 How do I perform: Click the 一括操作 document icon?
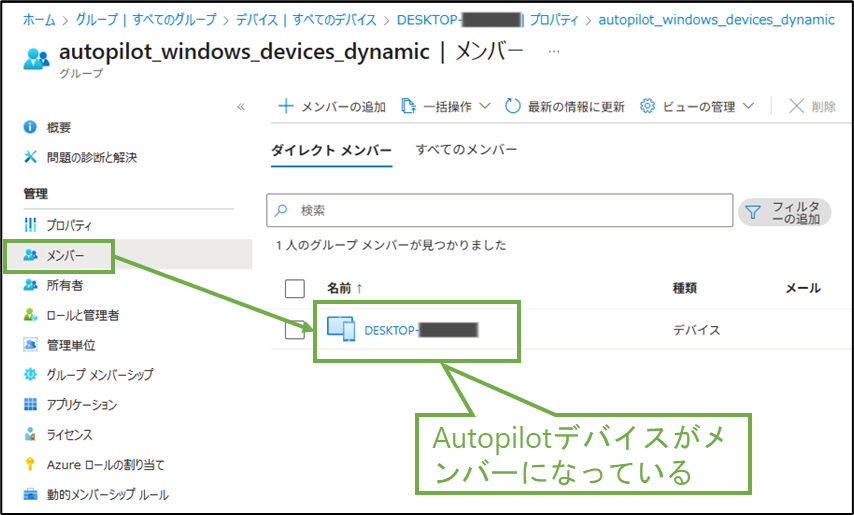click(408, 106)
